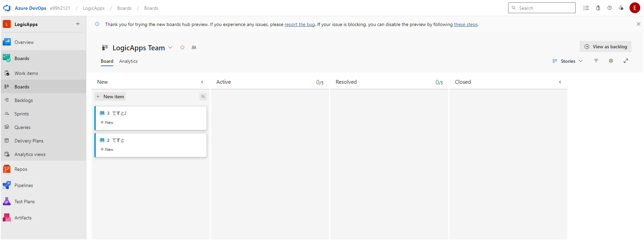
Task: Click the last Boards breadcrumb item
Action: click(x=151, y=8)
